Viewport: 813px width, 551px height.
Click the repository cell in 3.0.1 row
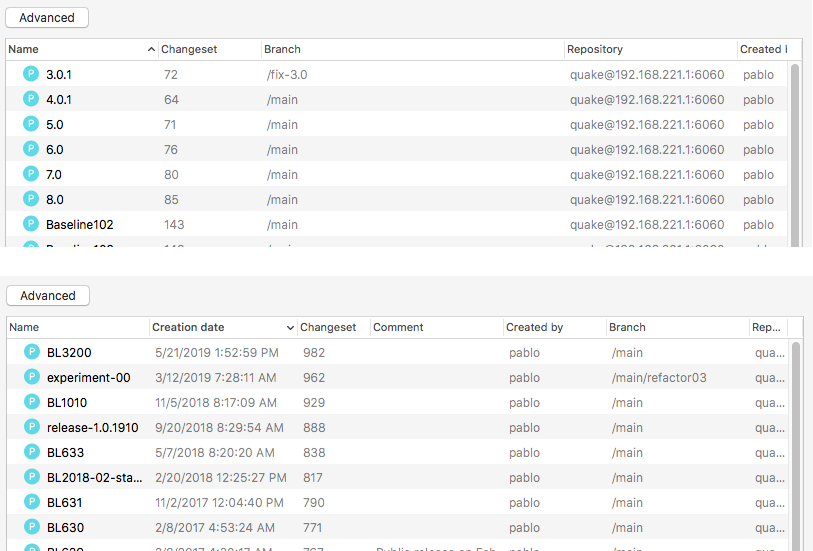[x=647, y=75]
